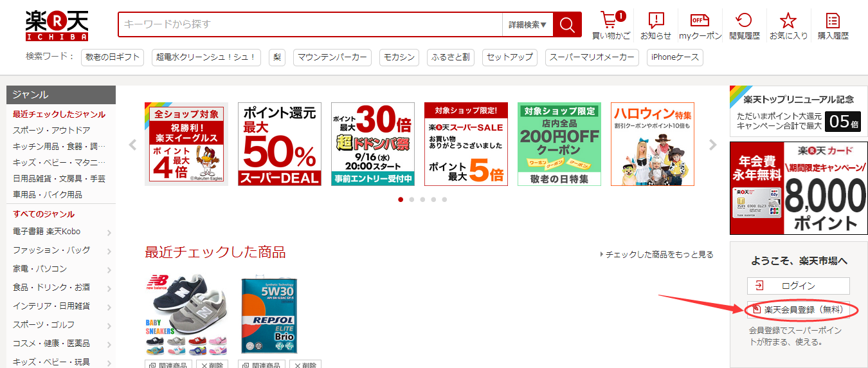This screenshot has height=368, width=868.
Task: Open purchase history icon 購入履歴
Action: point(833,26)
